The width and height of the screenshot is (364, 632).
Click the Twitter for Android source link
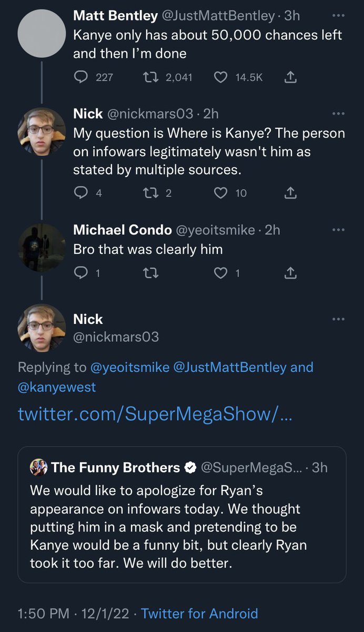pyautogui.click(x=200, y=614)
